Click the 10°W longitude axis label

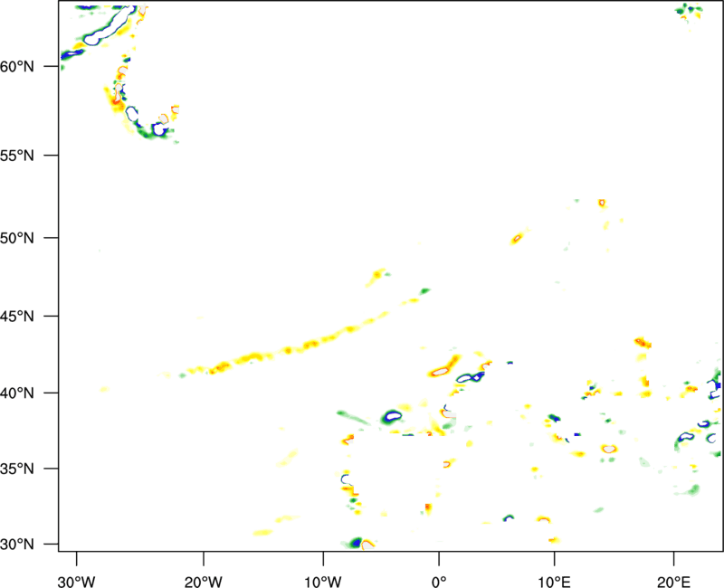coord(323,582)
